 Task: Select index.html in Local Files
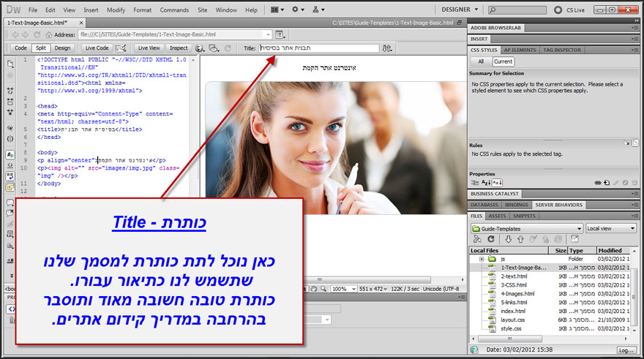coord(512,311)
